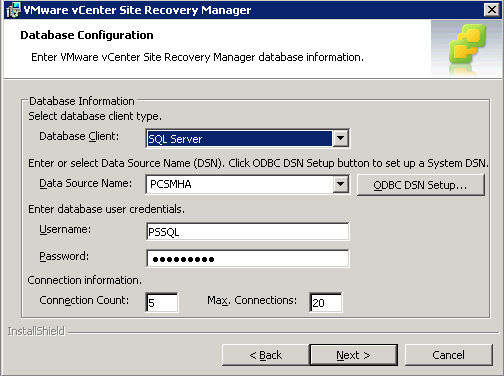Click the window title bar text
The height and width of the screenshot is (378, 504).
(137, 10)
